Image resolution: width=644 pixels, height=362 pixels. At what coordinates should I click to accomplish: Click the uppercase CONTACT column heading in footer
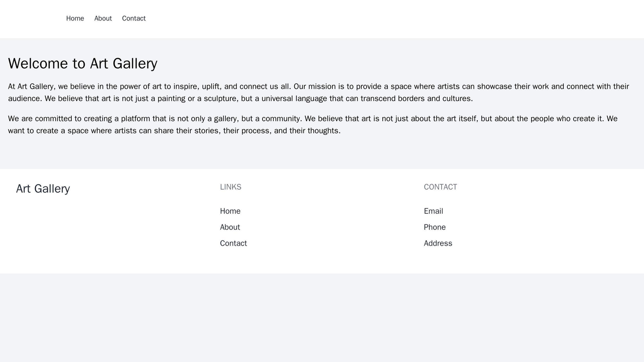click(x=440, y=187)
